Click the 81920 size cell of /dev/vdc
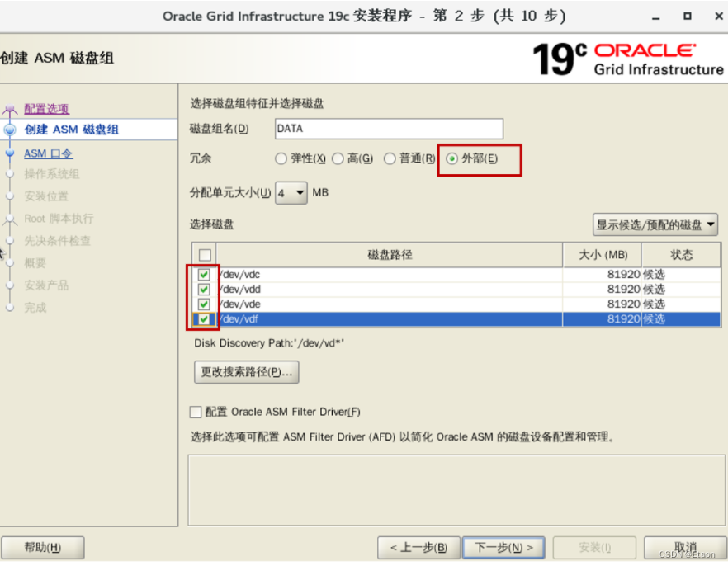The image size is (728, 566). 603,274
